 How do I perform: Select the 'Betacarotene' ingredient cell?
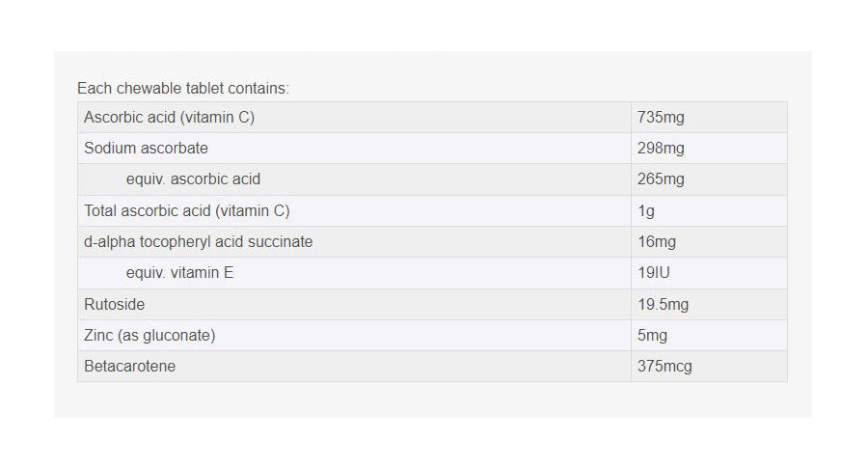[x=130, y=367]
